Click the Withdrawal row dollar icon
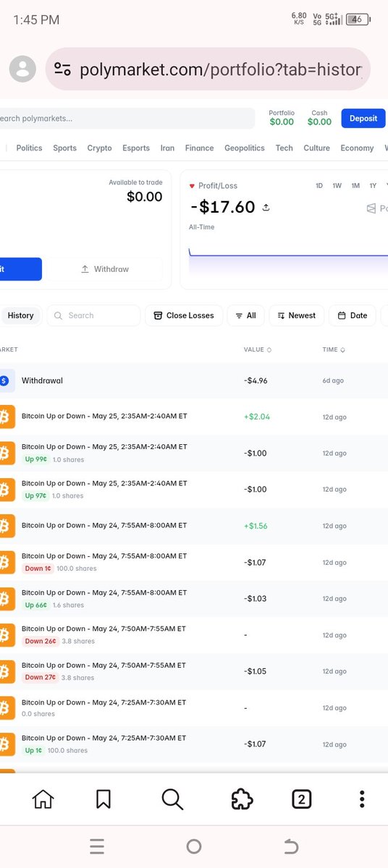Image resolution: width=388 pixels, height=868 pixels. (6, 380)
